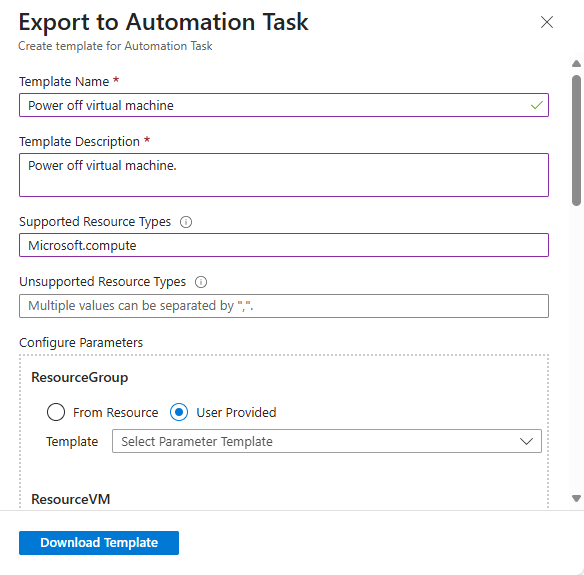Click the Supported Resource Types field

284,245
